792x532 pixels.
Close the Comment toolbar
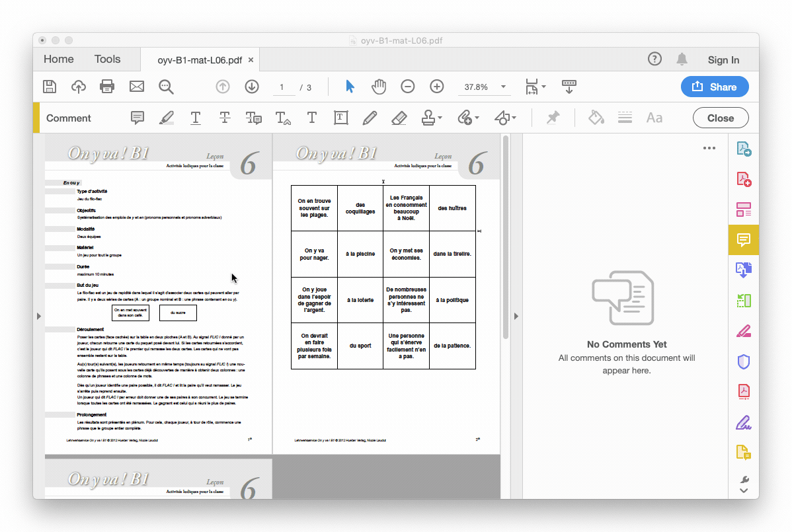coord(721,118)
